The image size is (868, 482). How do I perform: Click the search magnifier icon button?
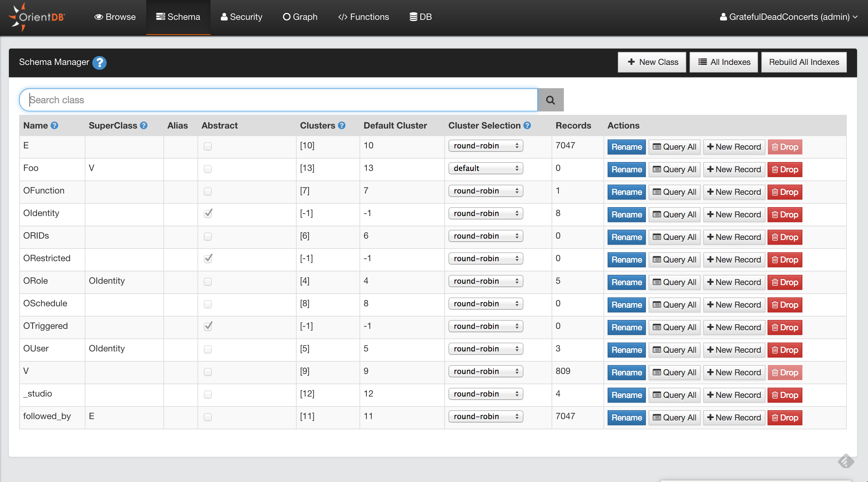(550, 100)
